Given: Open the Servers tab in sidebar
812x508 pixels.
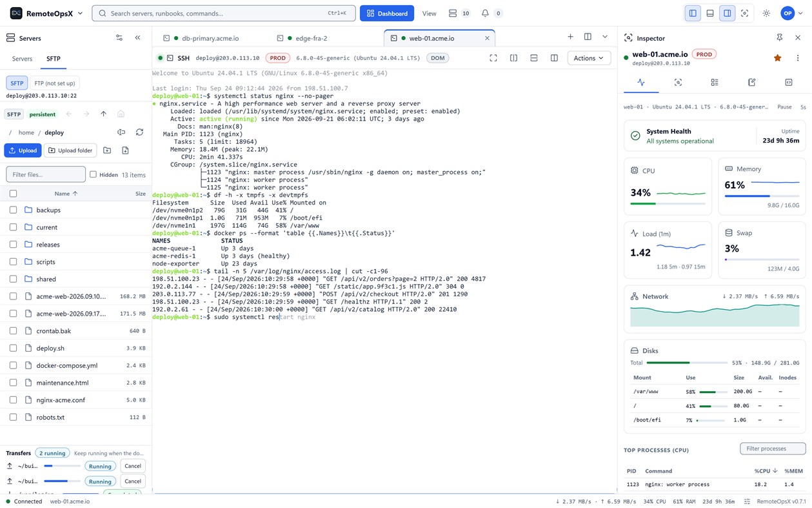Looking at the screenshot, I should click(22, 59).
